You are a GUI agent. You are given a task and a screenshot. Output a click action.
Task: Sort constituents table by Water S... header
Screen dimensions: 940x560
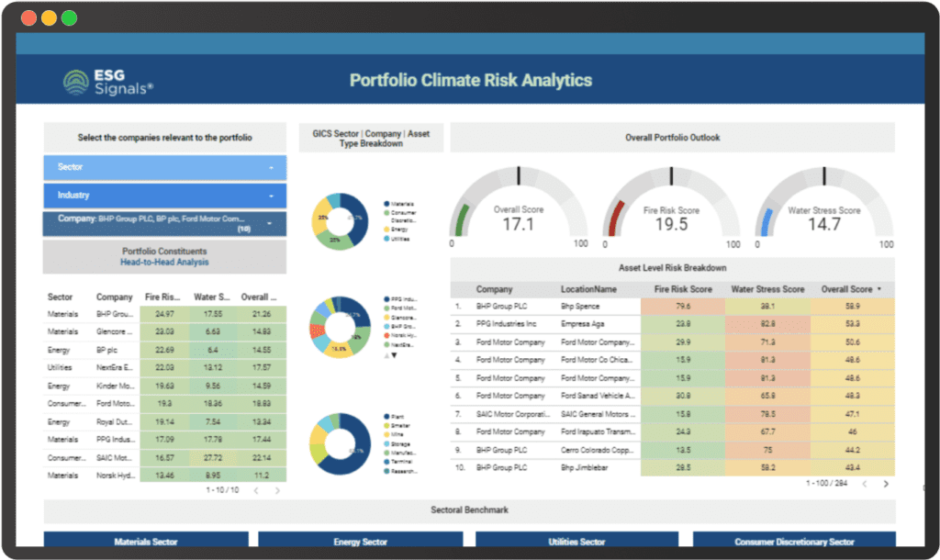[x=212, y=297]
